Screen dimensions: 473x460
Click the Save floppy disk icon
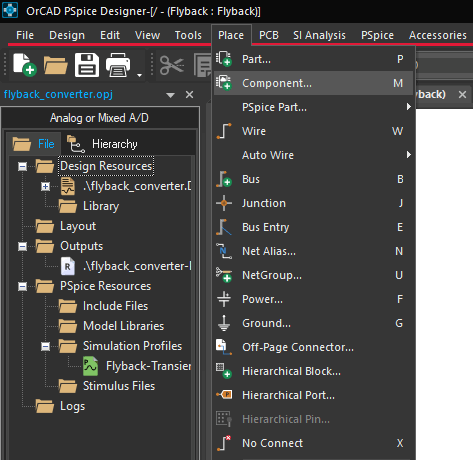[87, 65]
